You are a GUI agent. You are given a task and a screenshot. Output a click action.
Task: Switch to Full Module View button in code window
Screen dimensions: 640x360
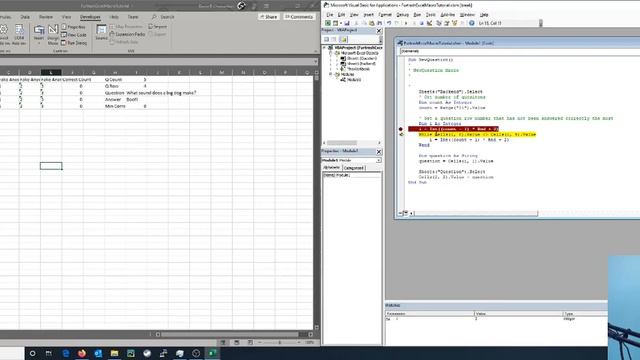click(405, 213)
